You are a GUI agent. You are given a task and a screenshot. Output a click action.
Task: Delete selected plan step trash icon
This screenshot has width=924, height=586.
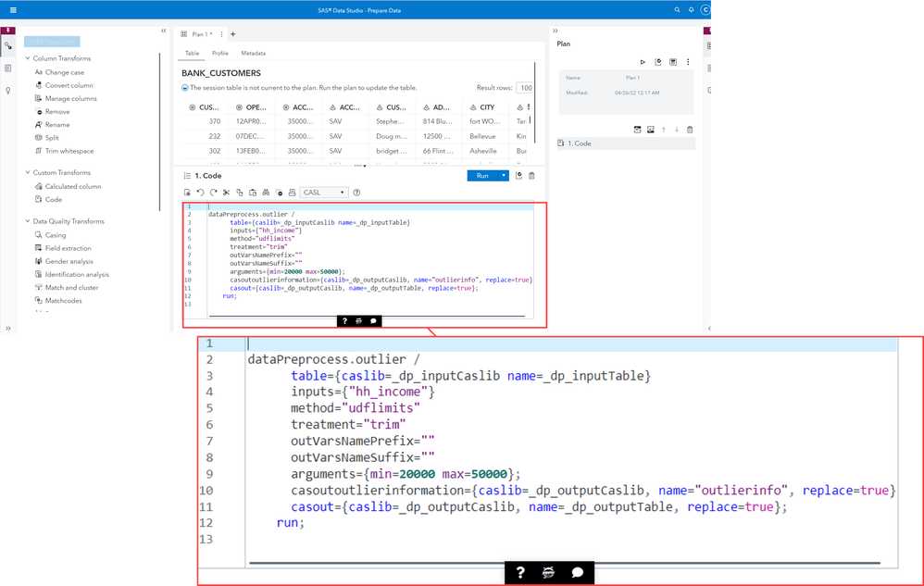click(690, 130)
